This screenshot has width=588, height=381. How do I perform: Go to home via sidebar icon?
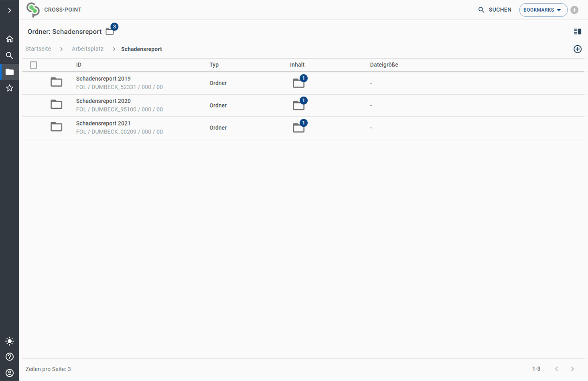pos(10,39)
